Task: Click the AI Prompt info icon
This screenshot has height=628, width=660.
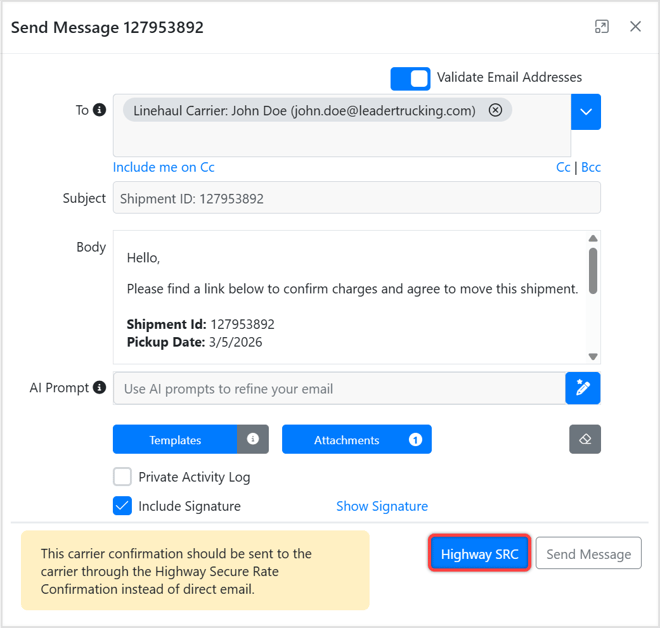Action: 99,388
